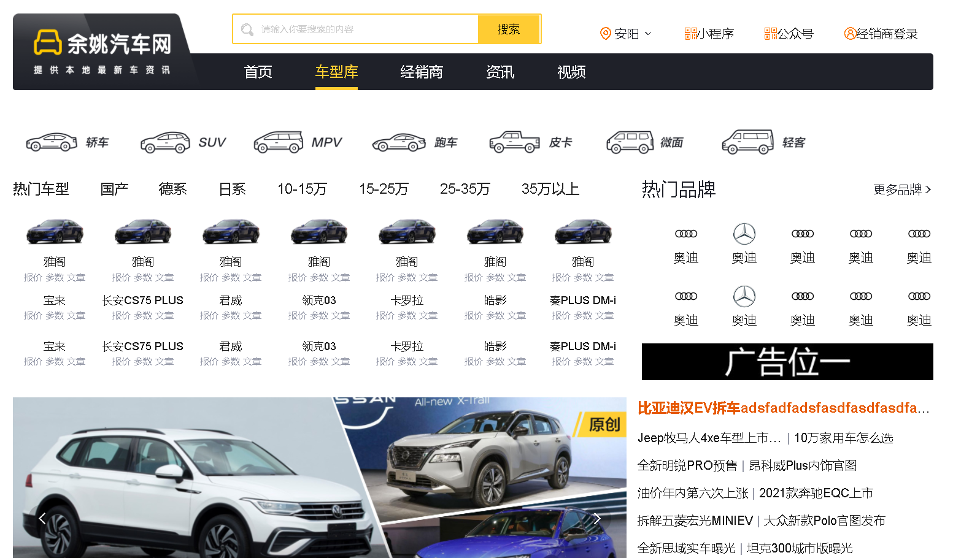Switch to 国产 tab
The image size is (980, 558).
tap(114, 189)
